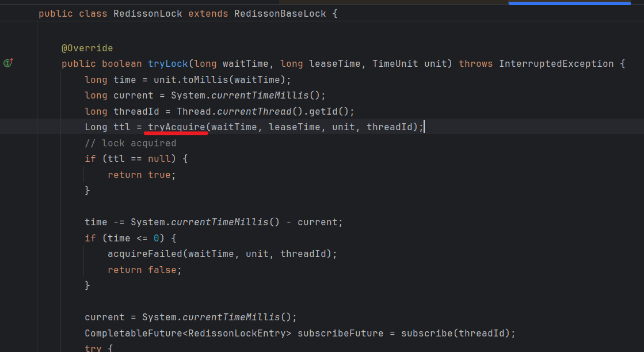
Task: Click the tryLock method name
Action: (x=168, y=64)
